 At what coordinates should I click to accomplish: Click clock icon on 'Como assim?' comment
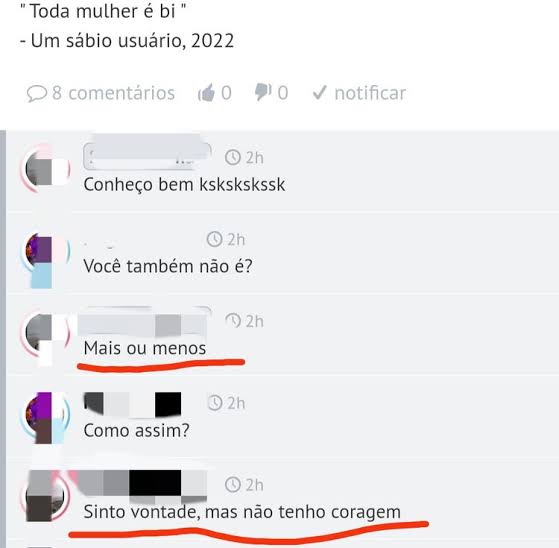coord(215,403)
